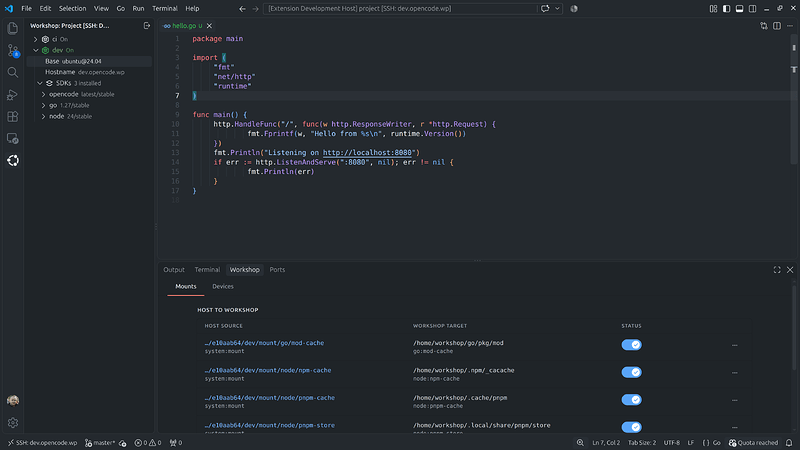This screenshot has width=800, height=450.
Task: Expand the opencode SDK entry
Action: point(43,94)
